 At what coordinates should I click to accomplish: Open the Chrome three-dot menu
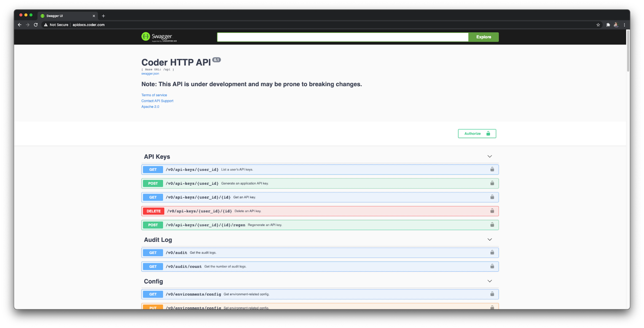(x=625, y=25)
